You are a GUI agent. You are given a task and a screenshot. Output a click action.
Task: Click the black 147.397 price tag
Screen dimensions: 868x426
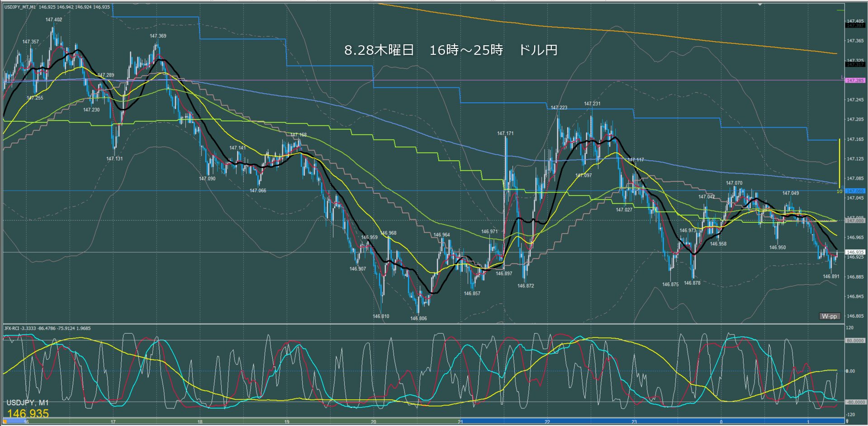tap(855, 26)
